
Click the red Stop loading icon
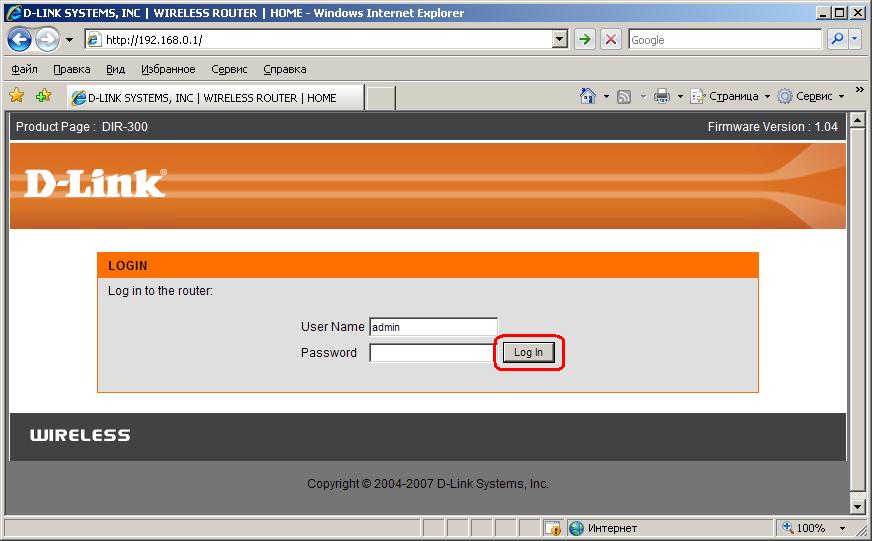point(611,40)
